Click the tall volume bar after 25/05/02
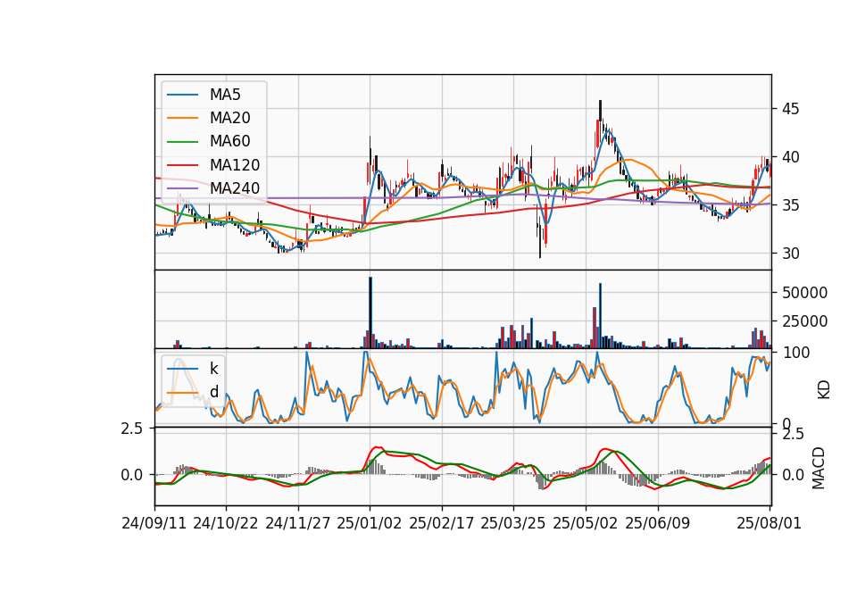857x616 pixels. pyautogui.click(x=600, y=316)
